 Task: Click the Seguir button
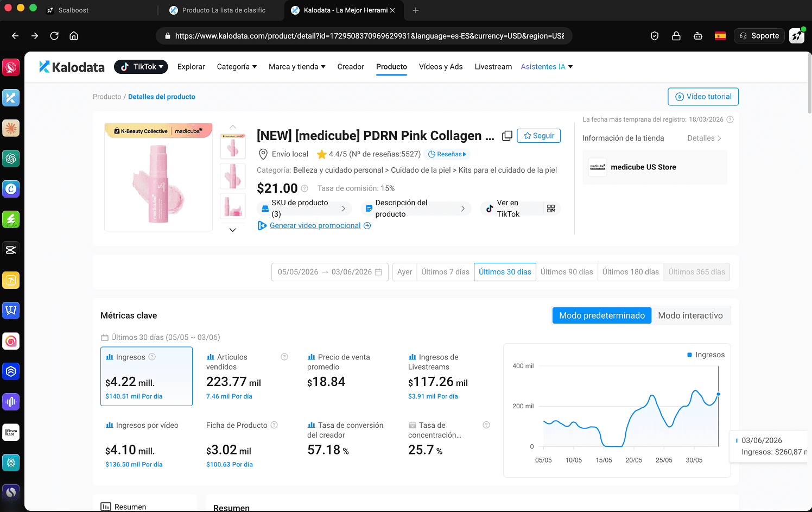click(539, 136)
